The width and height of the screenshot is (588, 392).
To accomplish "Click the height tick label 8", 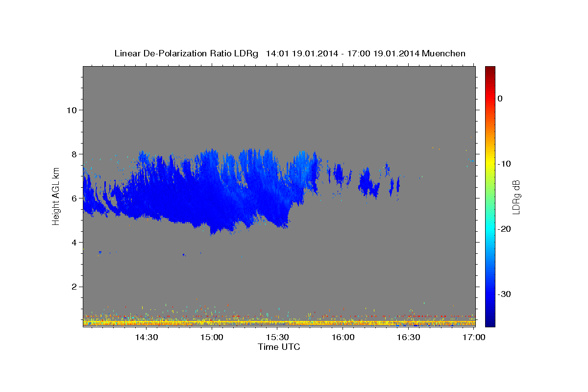I will (x=74, y=154).
